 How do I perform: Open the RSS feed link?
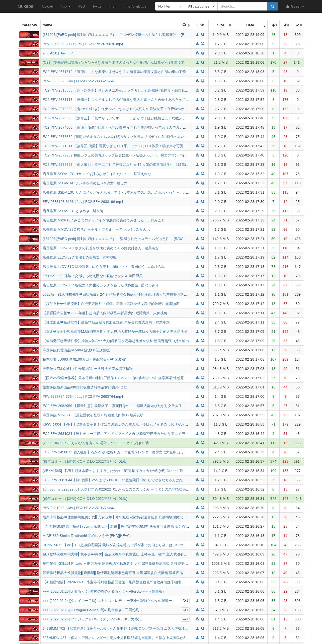81,6
